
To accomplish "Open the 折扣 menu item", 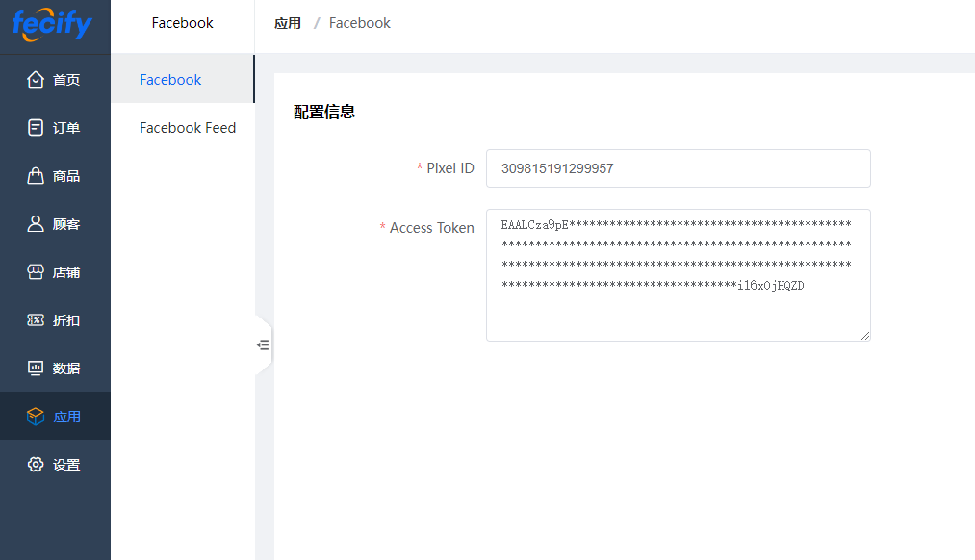I will coord(55,320).
